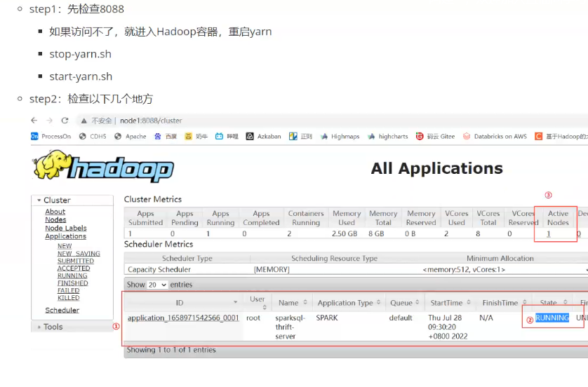Filter applications by ACCEPTED state

coord(74,269)
